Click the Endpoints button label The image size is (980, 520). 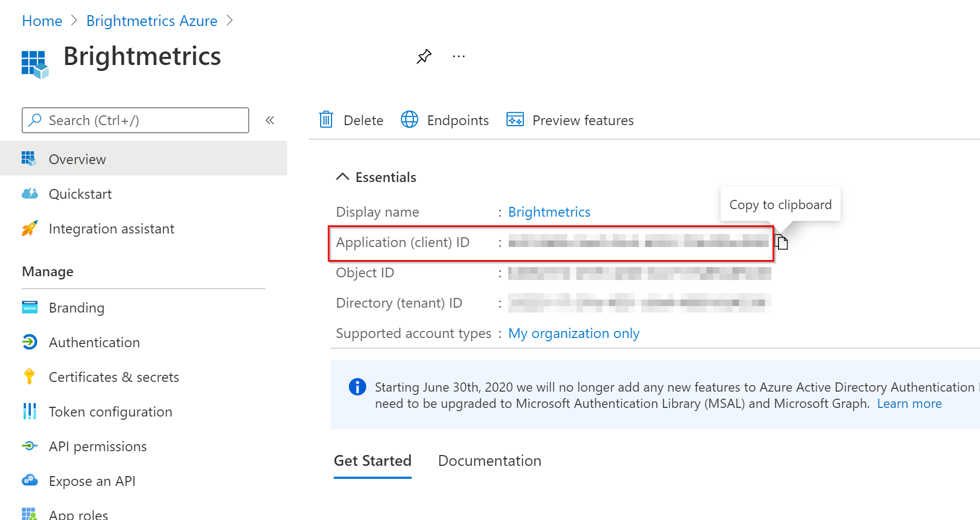pos(458,120)
